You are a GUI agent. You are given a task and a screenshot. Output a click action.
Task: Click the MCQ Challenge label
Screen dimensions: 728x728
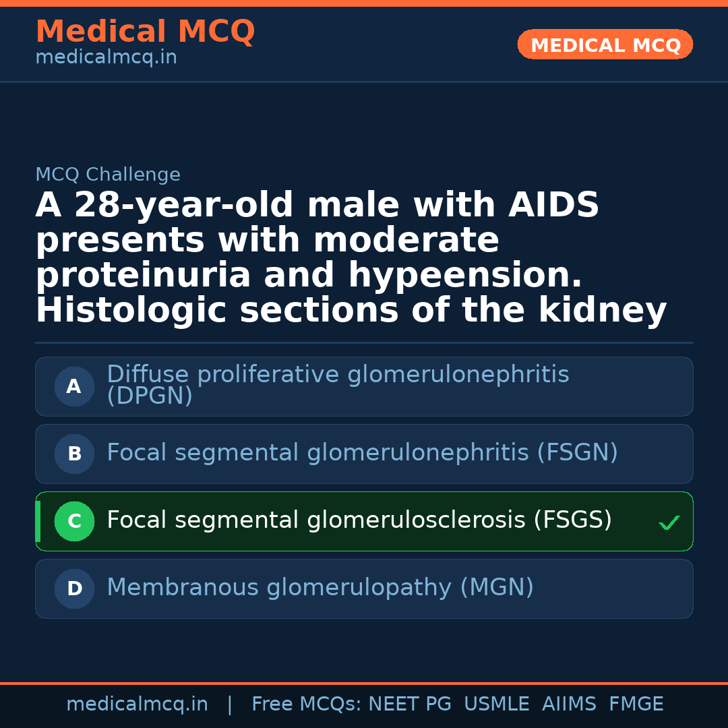pyautogui.click(x=108, y=175)
